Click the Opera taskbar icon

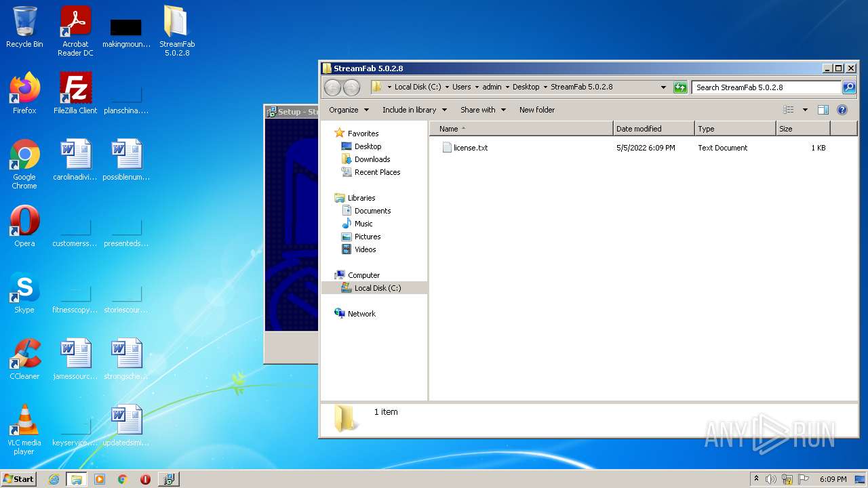tap(145, 479)
